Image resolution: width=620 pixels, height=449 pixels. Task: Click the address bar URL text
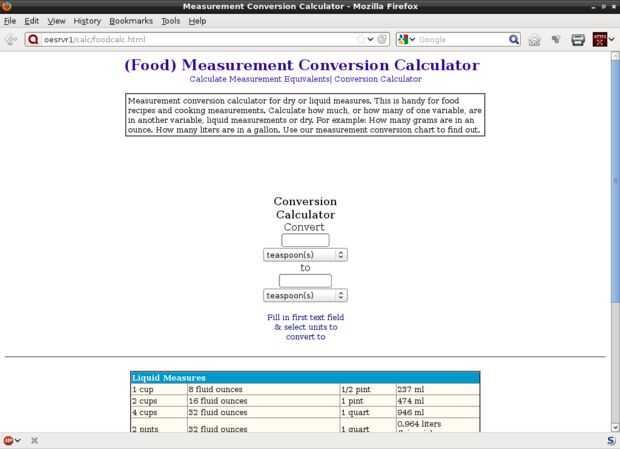[x=95, y=40]
